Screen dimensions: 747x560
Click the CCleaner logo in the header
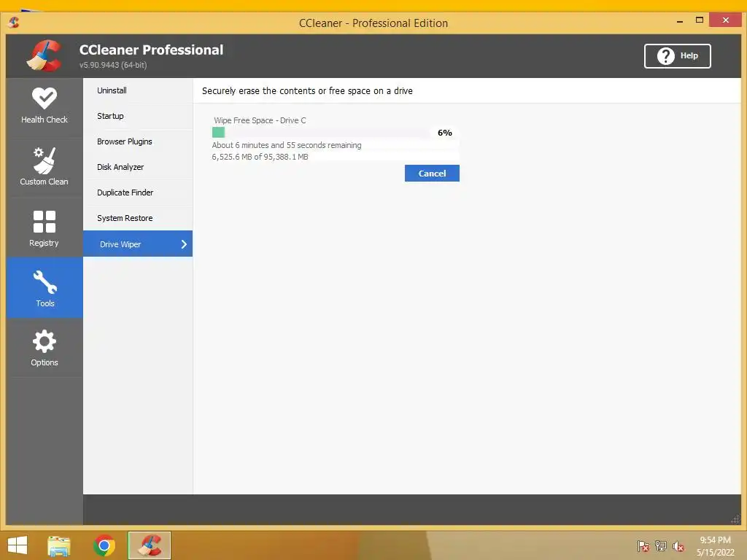(x=44, y=55)
